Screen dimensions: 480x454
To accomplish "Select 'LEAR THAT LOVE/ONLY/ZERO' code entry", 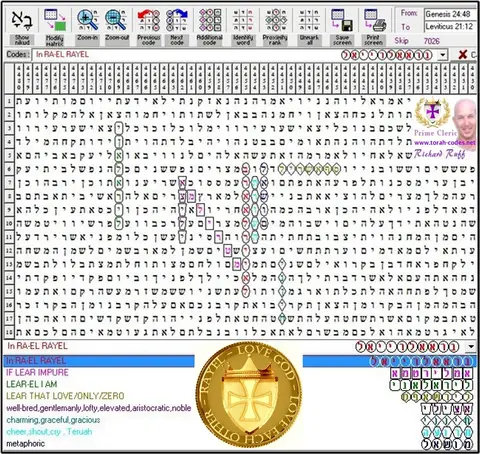I will point(65,396).
